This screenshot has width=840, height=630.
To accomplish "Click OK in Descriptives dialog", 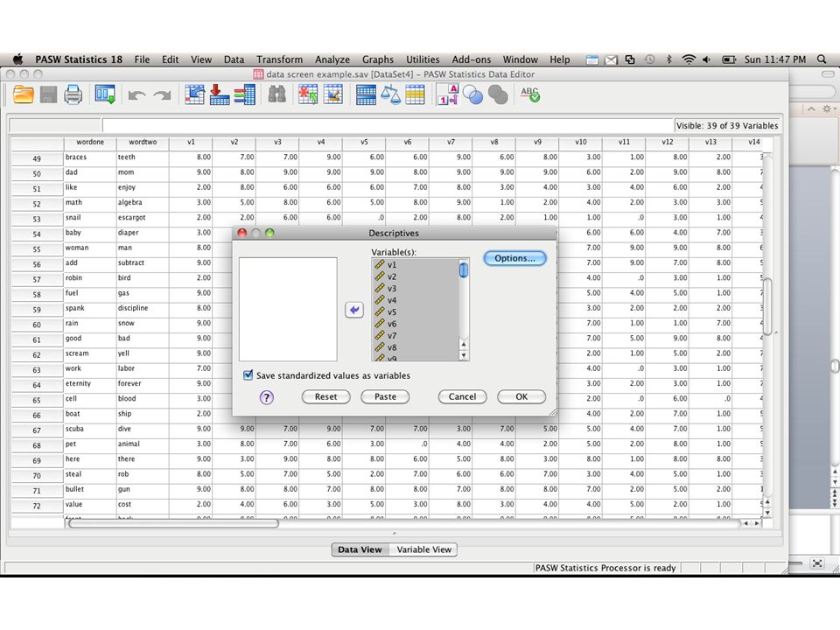I will pos(521,396).
